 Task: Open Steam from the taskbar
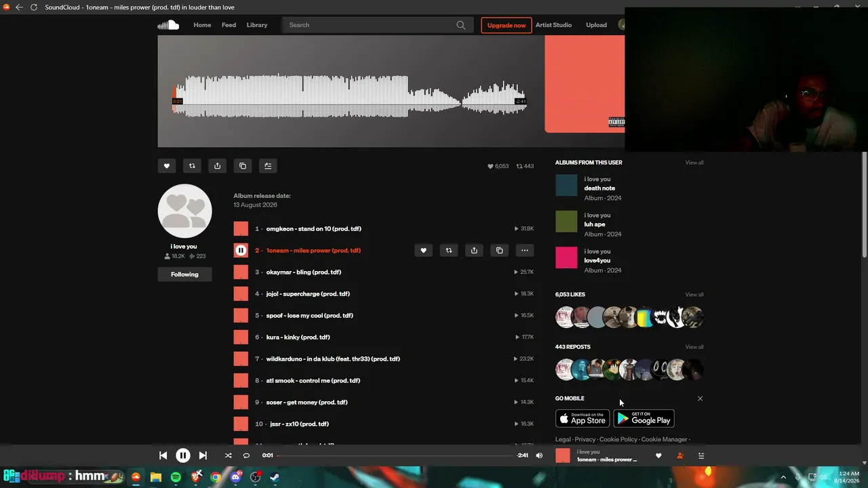275,477
